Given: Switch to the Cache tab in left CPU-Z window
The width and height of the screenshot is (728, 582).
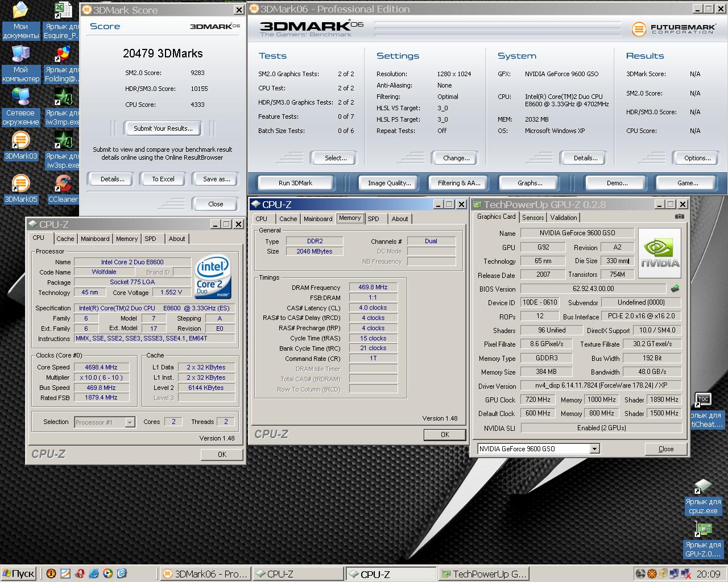Looking at the screenshot, I should [x=65, y=239].
